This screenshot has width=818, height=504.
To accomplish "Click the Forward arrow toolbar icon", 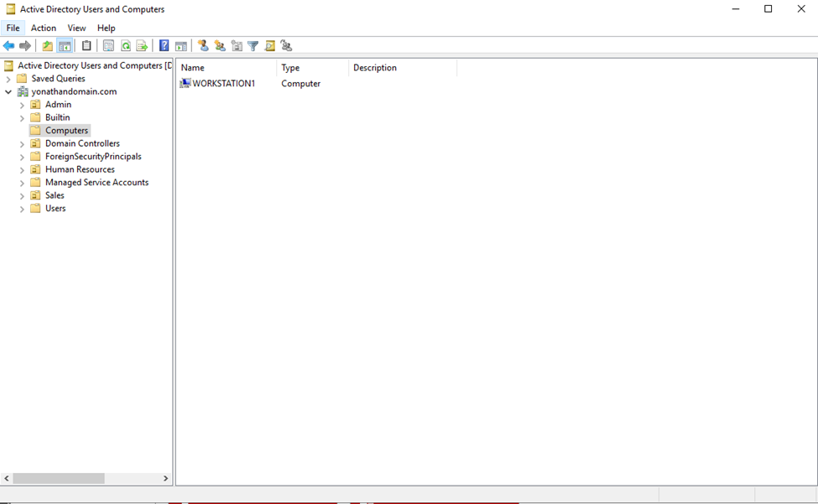I will coord(25,46).
